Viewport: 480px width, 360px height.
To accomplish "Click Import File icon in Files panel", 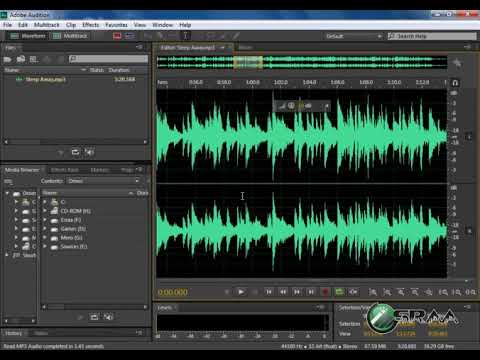I will [x=21, y=59].
